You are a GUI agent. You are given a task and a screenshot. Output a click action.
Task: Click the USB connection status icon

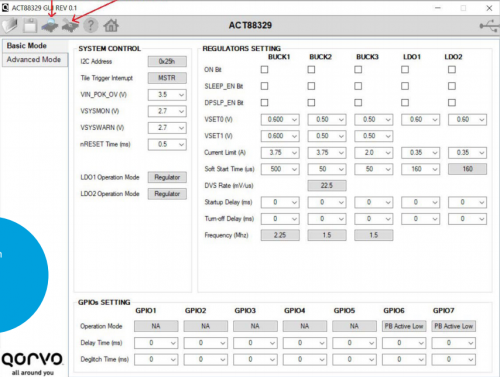pos(489,26)
